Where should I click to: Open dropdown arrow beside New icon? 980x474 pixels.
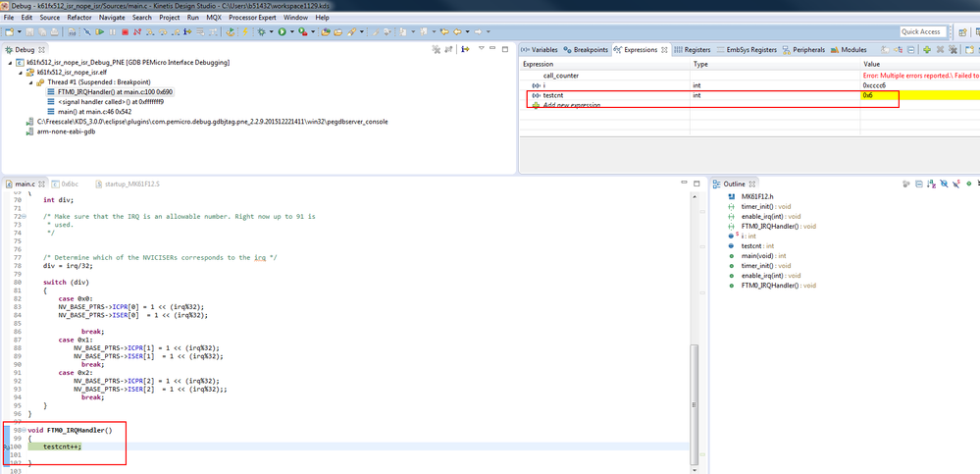(x=20, y=31)
